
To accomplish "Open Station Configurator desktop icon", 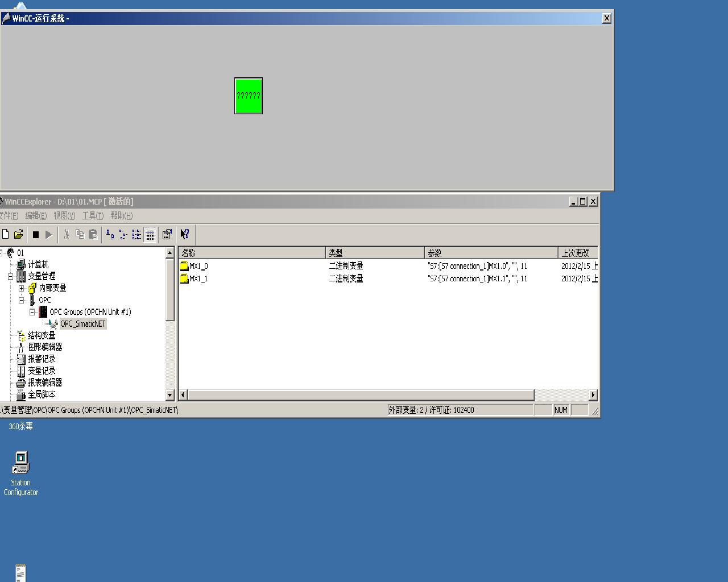I will click(21, 463).
